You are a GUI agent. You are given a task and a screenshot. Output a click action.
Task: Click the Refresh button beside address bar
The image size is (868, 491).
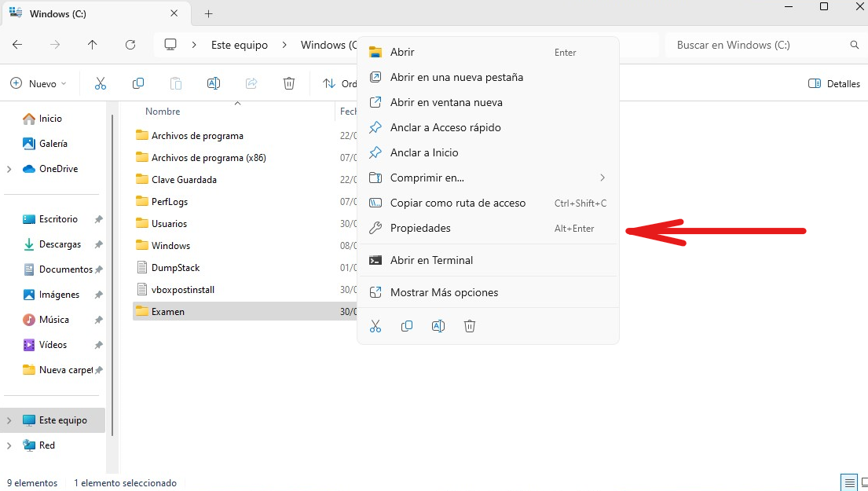[130, 45]
